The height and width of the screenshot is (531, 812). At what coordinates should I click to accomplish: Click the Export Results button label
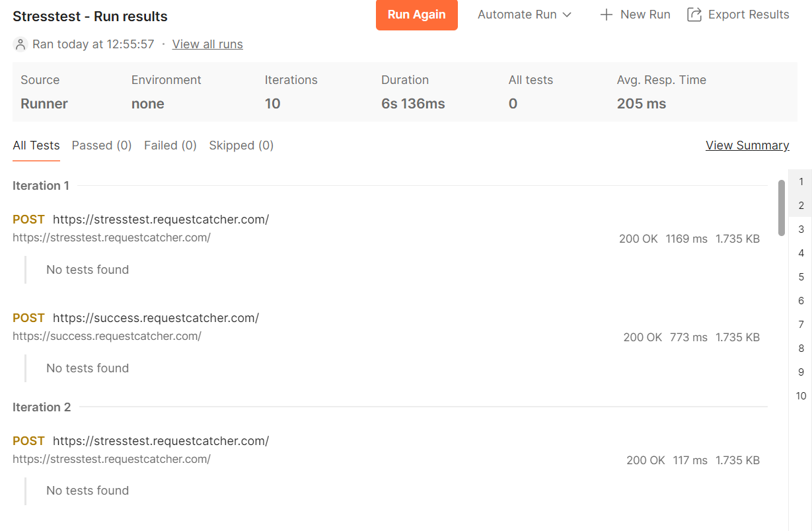tap(749, 15)
